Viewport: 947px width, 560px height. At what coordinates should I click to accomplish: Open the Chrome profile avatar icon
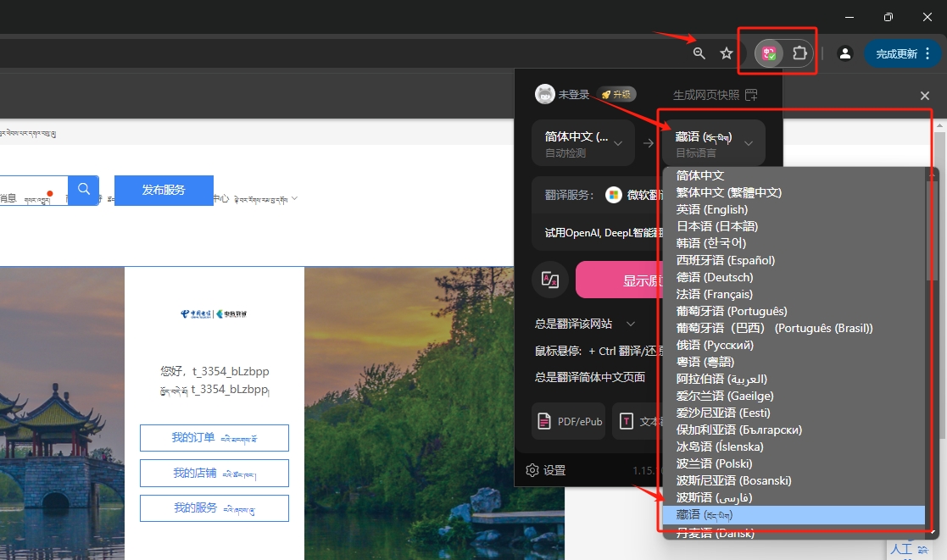coord(844,53)
